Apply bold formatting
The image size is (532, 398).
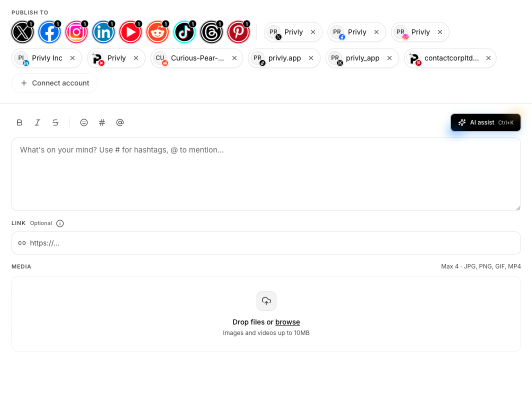[x=19, y=122]
